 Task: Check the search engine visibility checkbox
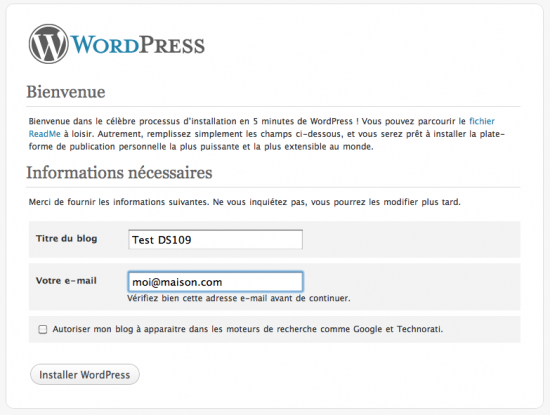point(42,329)
